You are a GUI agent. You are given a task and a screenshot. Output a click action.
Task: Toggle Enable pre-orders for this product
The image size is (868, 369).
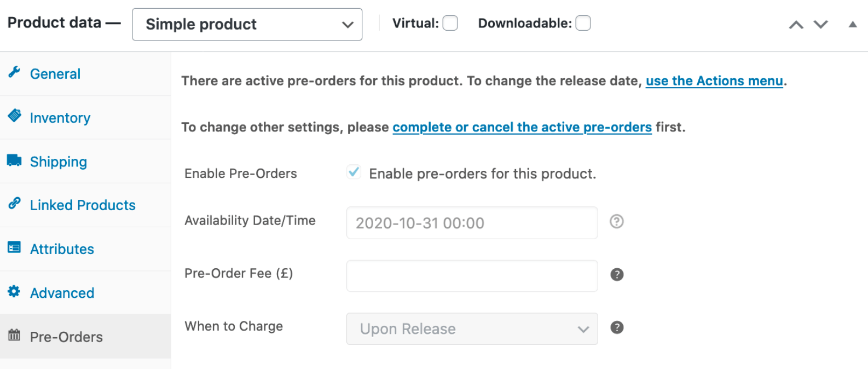coord(354,172)
